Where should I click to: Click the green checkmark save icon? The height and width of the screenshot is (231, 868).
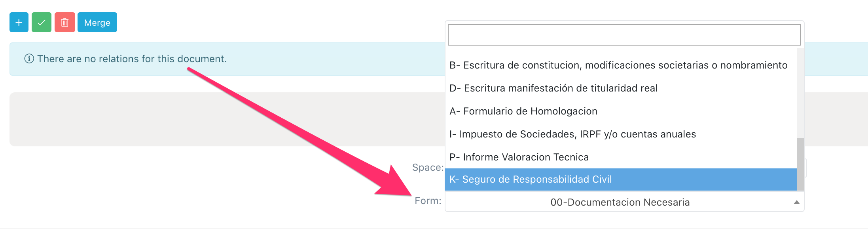[41, 23]
